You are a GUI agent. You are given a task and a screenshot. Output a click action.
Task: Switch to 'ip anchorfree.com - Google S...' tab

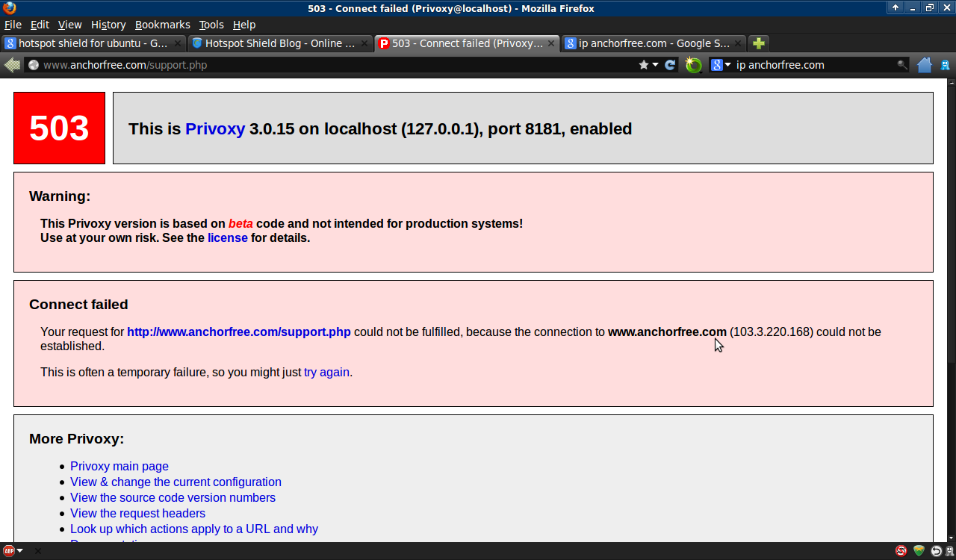(654, 43)
